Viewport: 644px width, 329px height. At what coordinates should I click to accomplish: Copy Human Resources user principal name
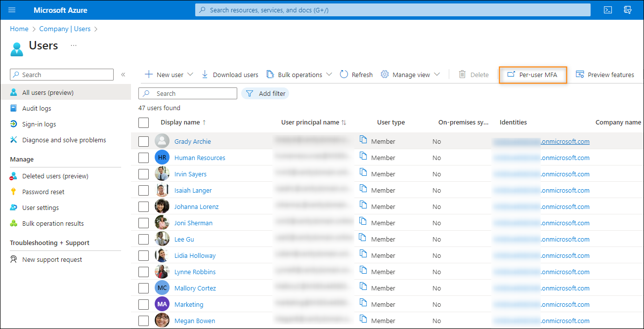[363, 156]
